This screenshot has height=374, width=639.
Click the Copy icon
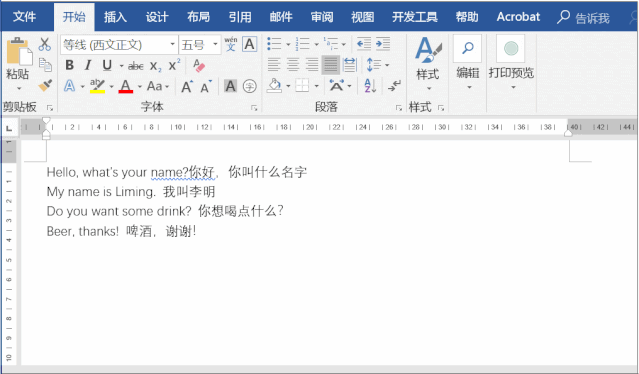[45, 64]
